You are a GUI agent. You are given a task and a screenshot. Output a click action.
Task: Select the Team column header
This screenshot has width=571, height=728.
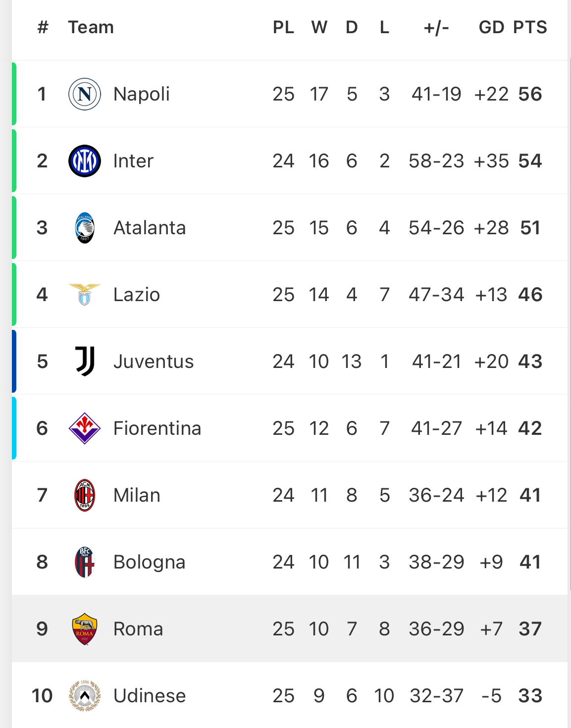(91, 27)
